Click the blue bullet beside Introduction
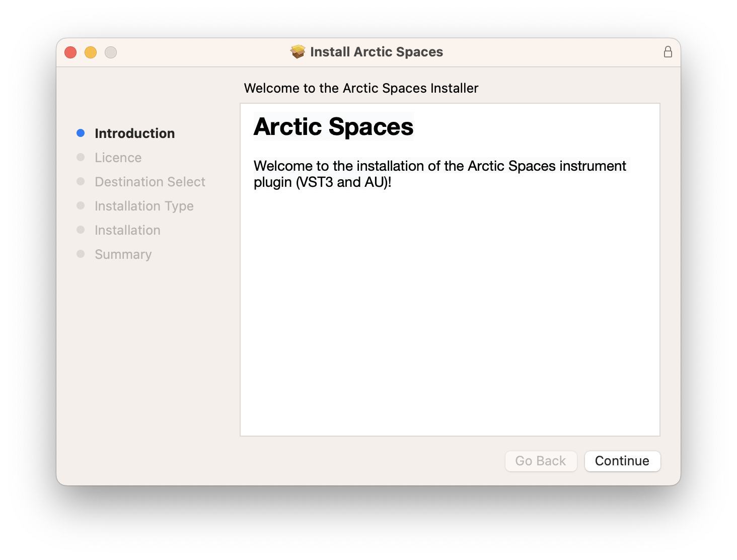737x560 pixels. point(81,133)
